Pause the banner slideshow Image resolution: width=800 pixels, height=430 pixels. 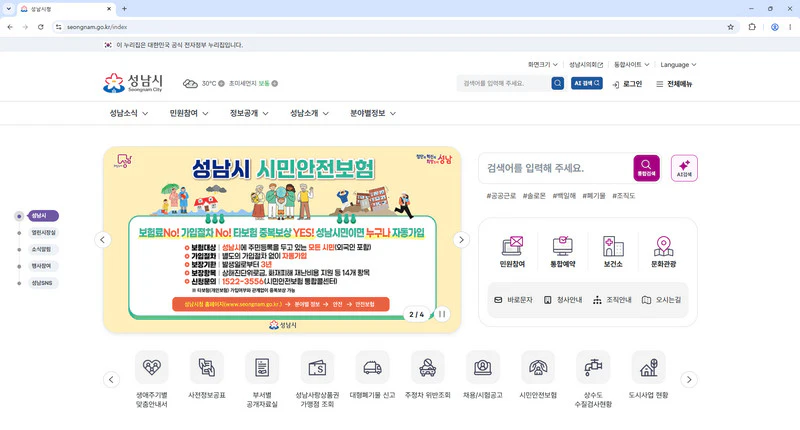tap(442, 314)
